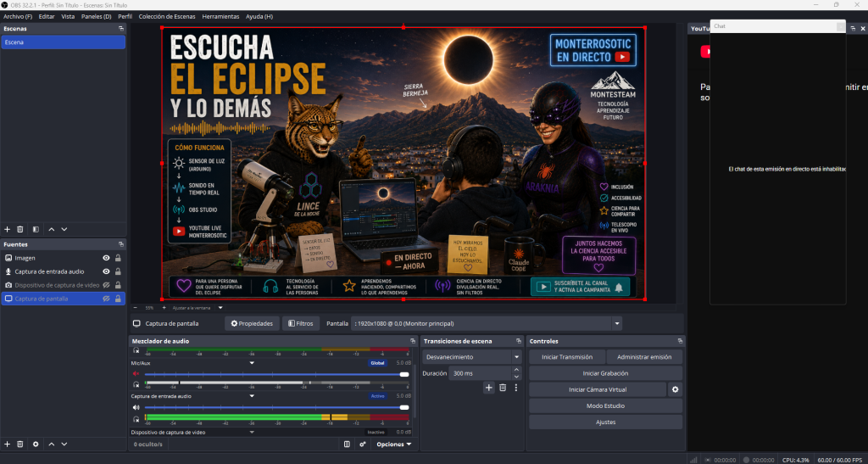Open the Ajustar a la ventana zoom dropdown
The image size is (868, 464).
point(220,307)
